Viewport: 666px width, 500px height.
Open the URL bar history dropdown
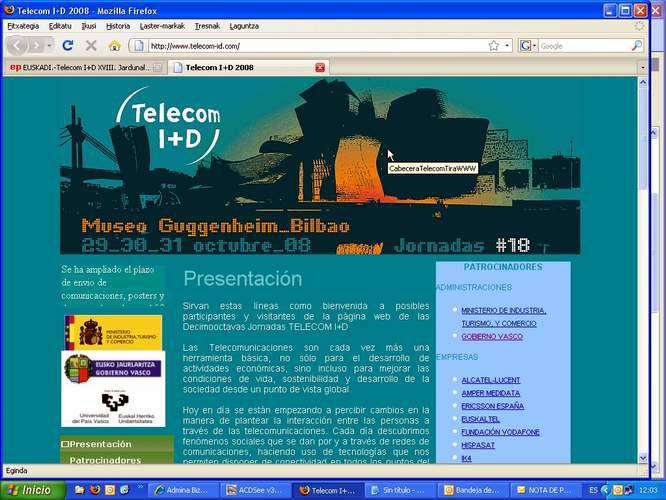tap(507, 45)
